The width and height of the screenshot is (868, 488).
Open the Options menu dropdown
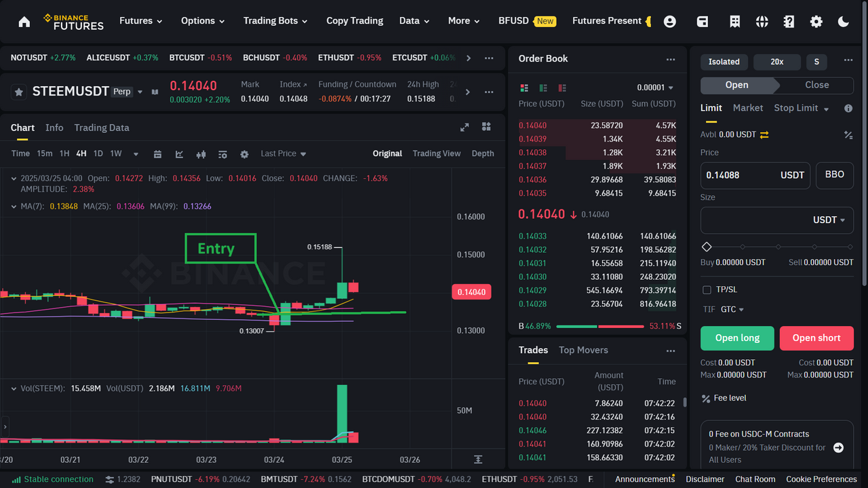[x=203, y=21]
